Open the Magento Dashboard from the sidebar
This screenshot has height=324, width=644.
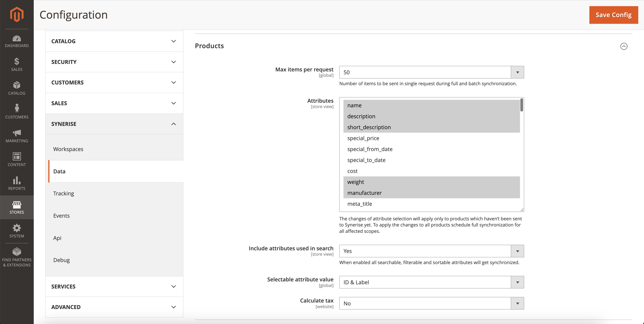[16, 41]
